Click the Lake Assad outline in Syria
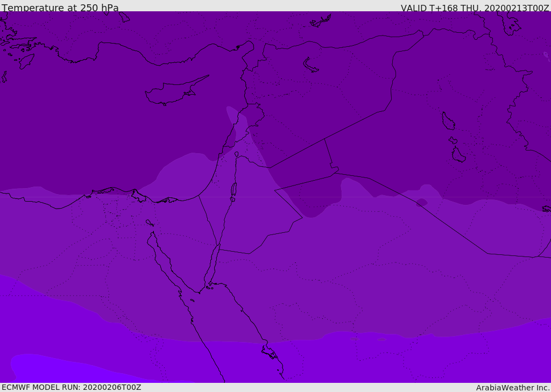Image resolution: width=551 pixels, height=392 pixels. tap(310, 66)
